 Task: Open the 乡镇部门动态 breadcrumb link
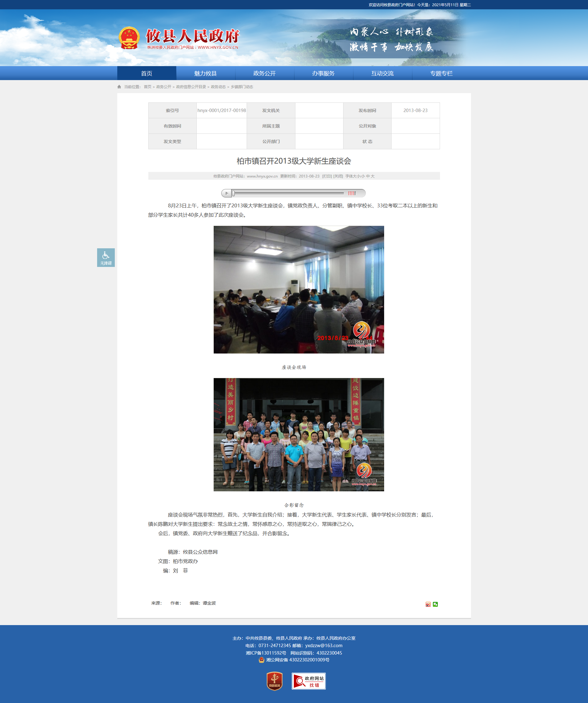pos(242,87)
